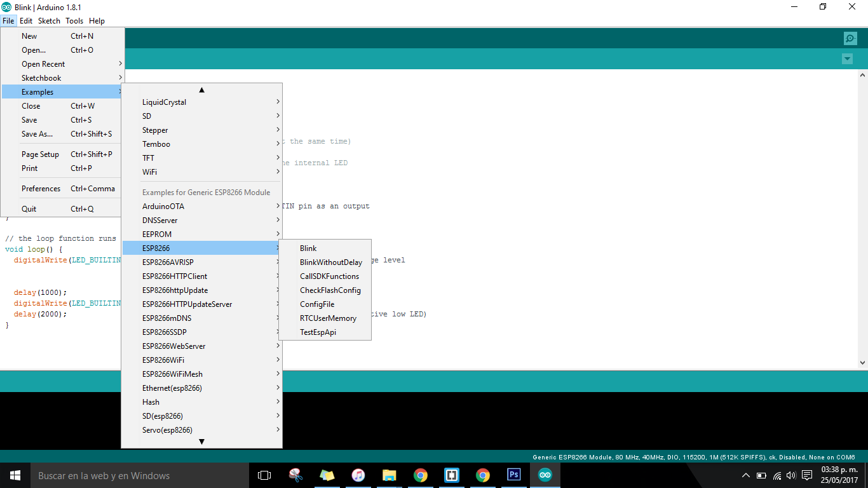The width and height of the screenshot is (868, 488).
Task: Open the BlinkWithoutDelay example
Action: [325, 262]
